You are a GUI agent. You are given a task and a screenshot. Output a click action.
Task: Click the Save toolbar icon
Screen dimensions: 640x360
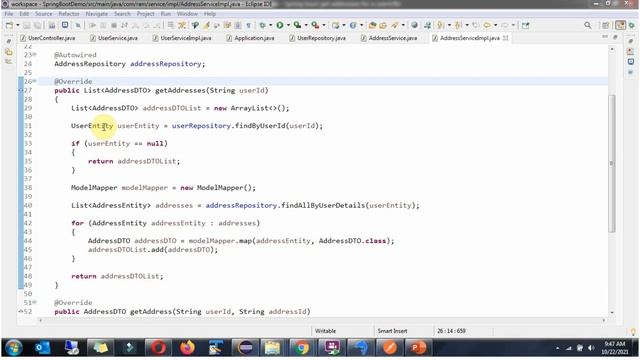(x=27, y=25)
